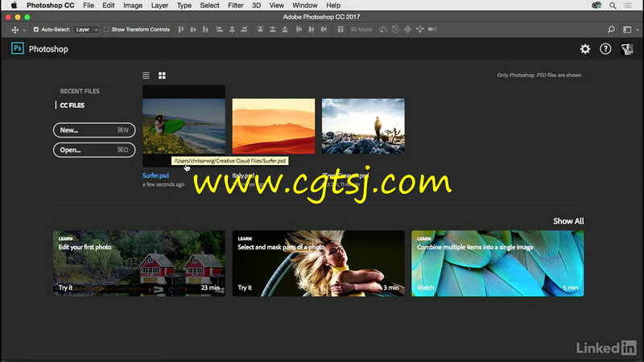Click Distribute vertical centers icon

[272, 30]
